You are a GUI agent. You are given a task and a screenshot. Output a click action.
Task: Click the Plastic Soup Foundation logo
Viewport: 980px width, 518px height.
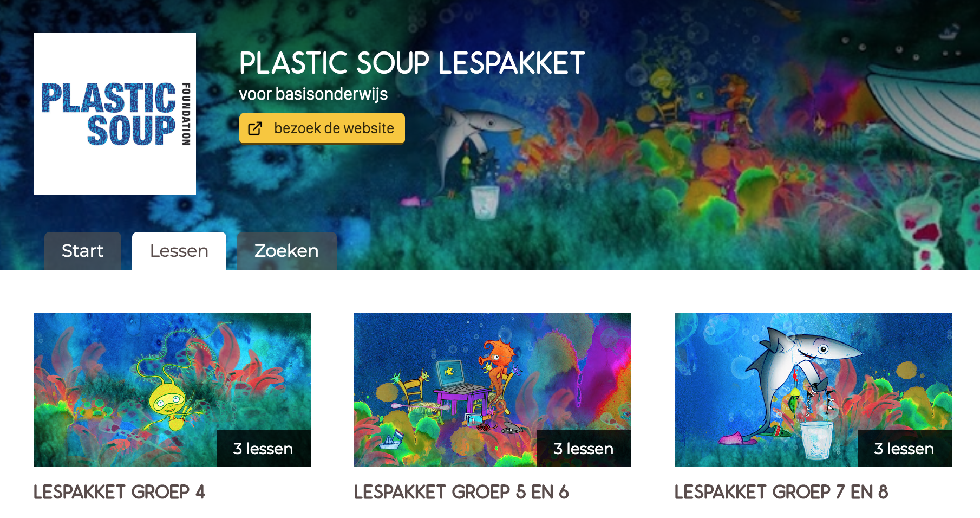(115, 114)
